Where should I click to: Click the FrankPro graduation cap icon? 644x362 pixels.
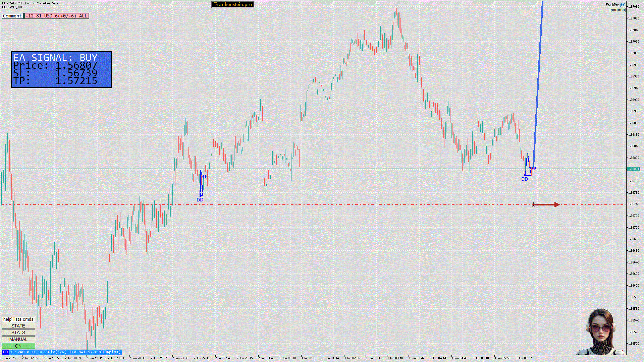tap(622, 5)
